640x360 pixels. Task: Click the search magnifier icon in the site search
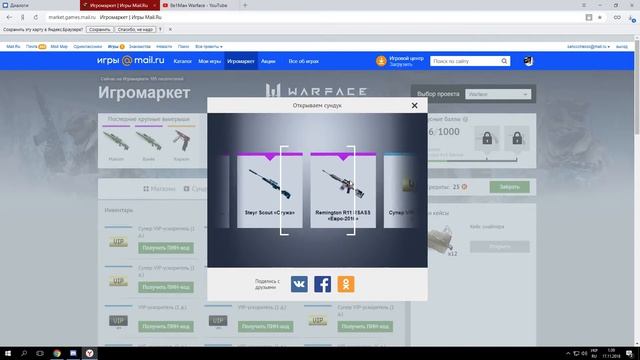(504, 61)
